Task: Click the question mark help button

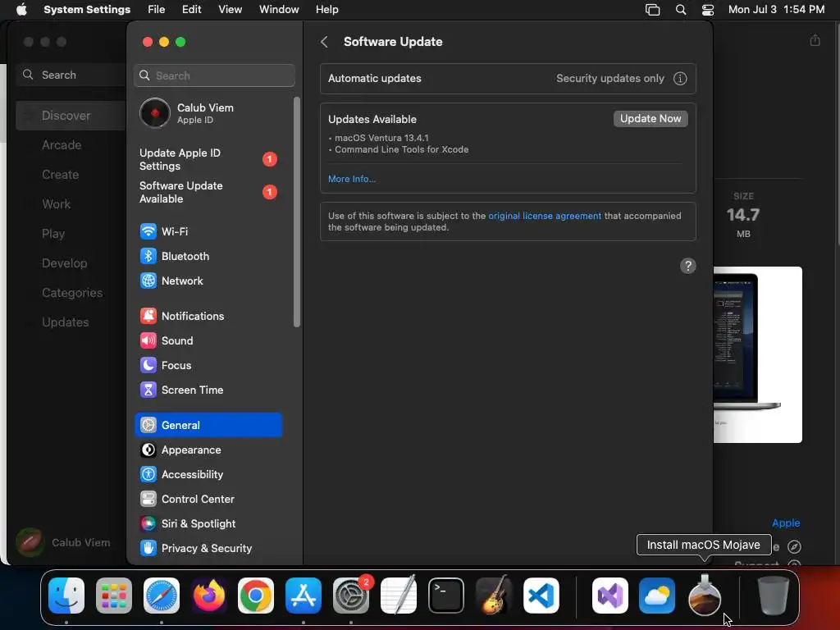Action: click(x=688, y=266)
